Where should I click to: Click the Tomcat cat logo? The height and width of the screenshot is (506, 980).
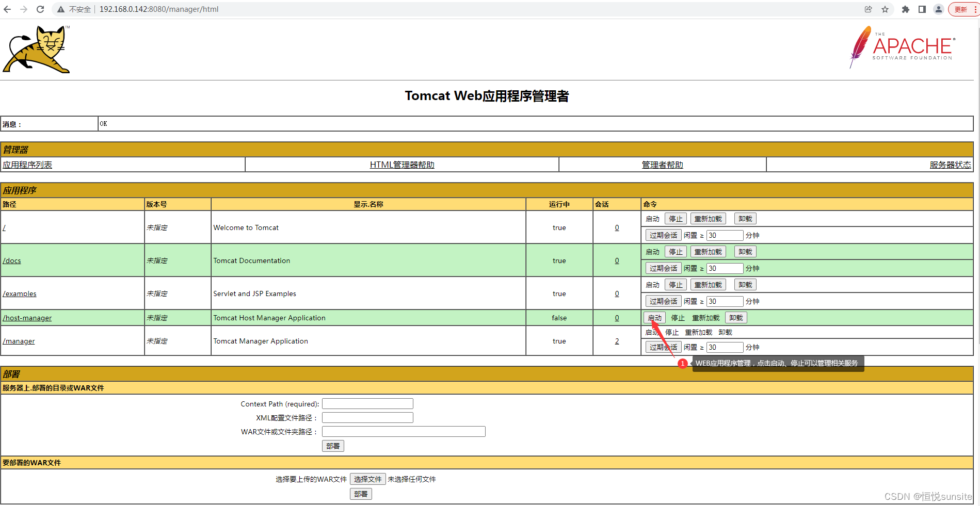tap(36, 50)
